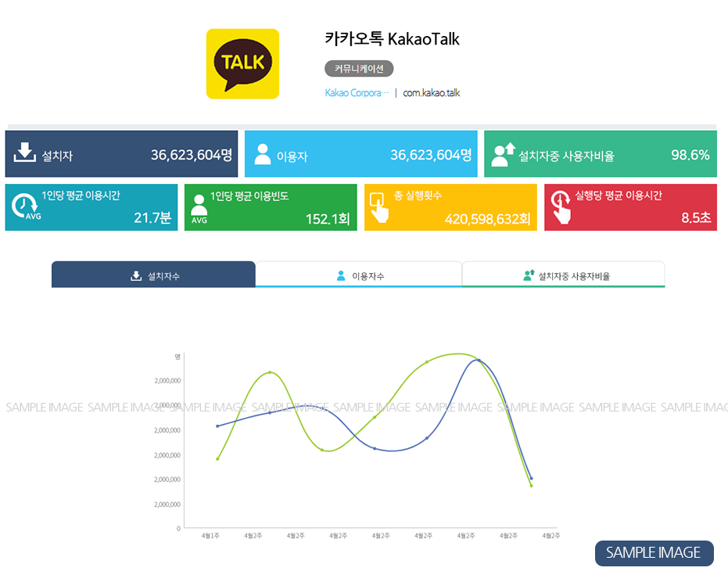Click the 4월1주 label on the chart x-axis
This screenshot has width=728, height=582.
point(210,536)
